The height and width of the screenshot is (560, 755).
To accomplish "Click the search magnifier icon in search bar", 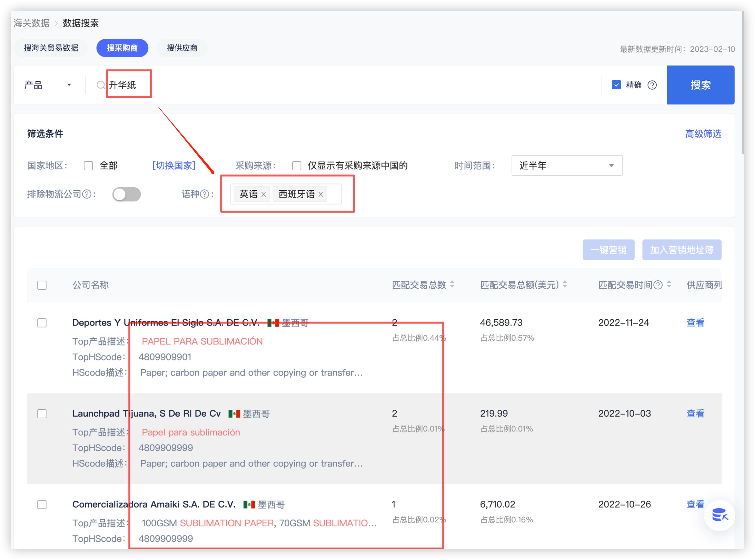I will point(100,85).
